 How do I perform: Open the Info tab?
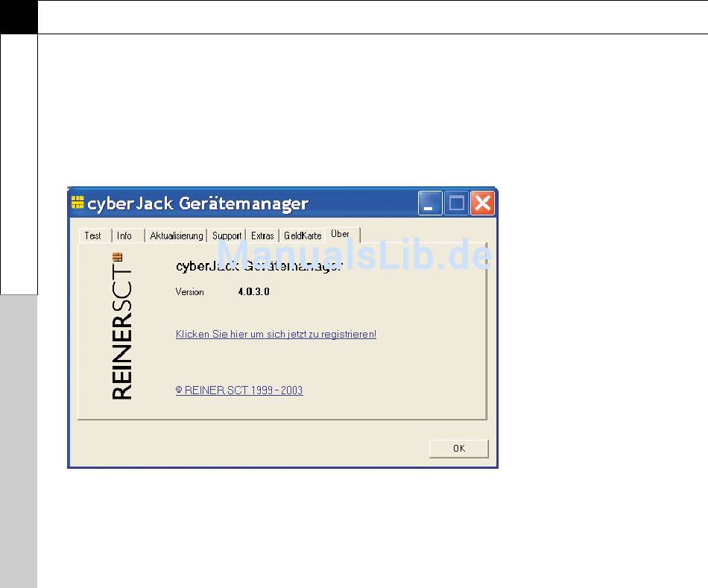click(x=124, y=235)
